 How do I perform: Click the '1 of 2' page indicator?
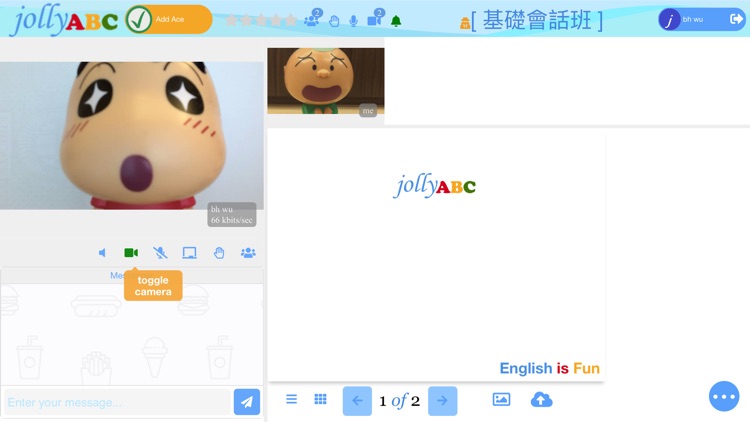point(399,401)
